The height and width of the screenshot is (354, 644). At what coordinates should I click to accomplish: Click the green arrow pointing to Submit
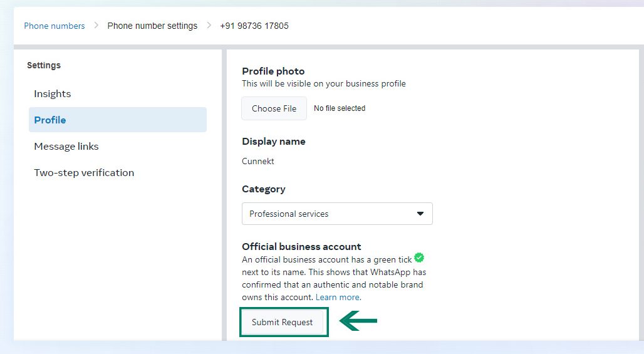(358, 321)
